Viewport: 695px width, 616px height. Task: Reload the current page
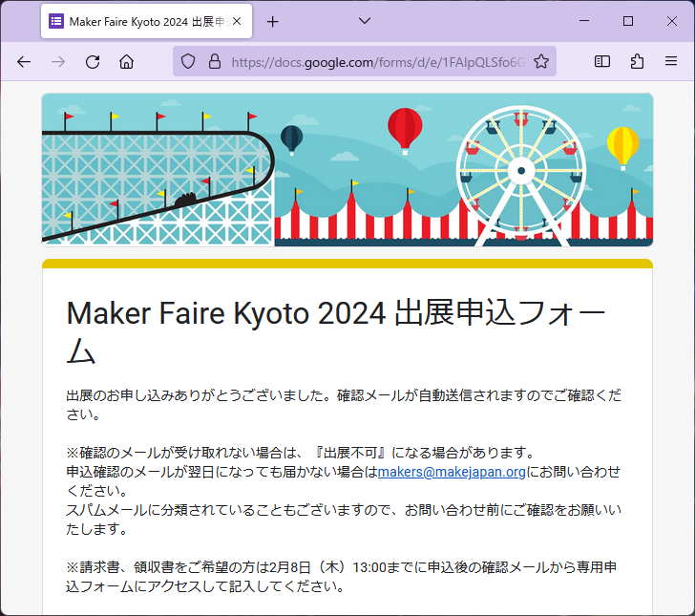point(93,62)
